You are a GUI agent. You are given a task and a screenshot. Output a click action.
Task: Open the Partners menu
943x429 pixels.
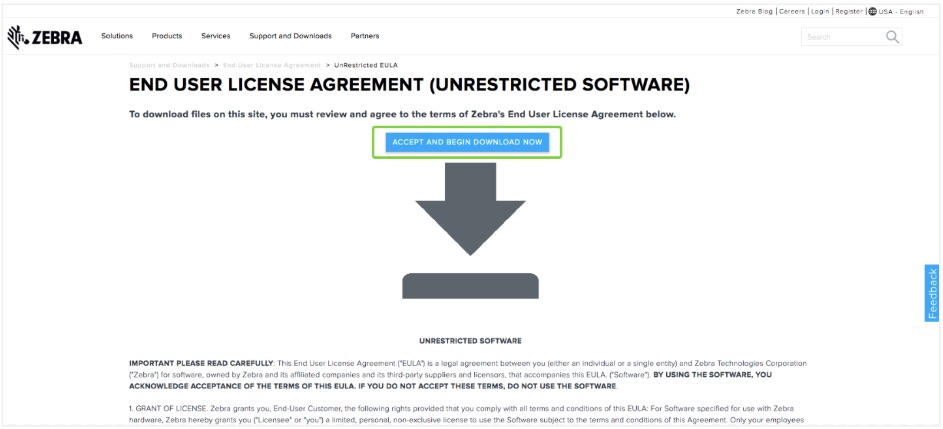click(x=365, y=36)
